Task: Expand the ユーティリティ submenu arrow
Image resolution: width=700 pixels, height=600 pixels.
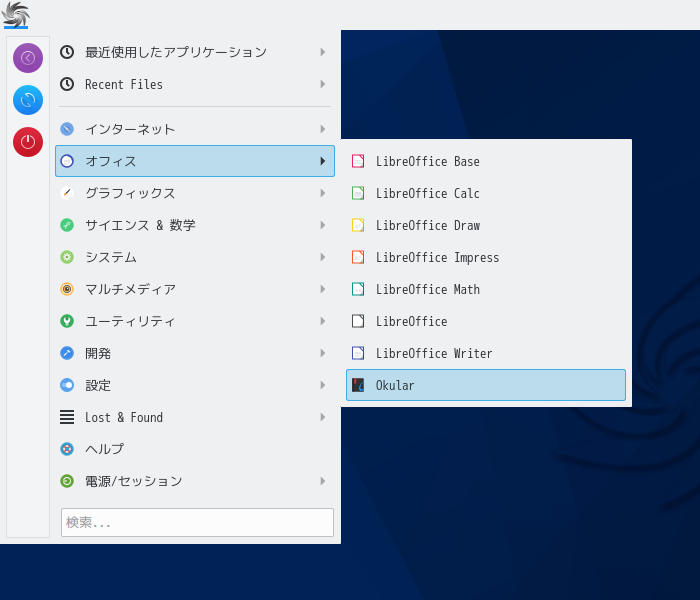Action: (323, 321)
